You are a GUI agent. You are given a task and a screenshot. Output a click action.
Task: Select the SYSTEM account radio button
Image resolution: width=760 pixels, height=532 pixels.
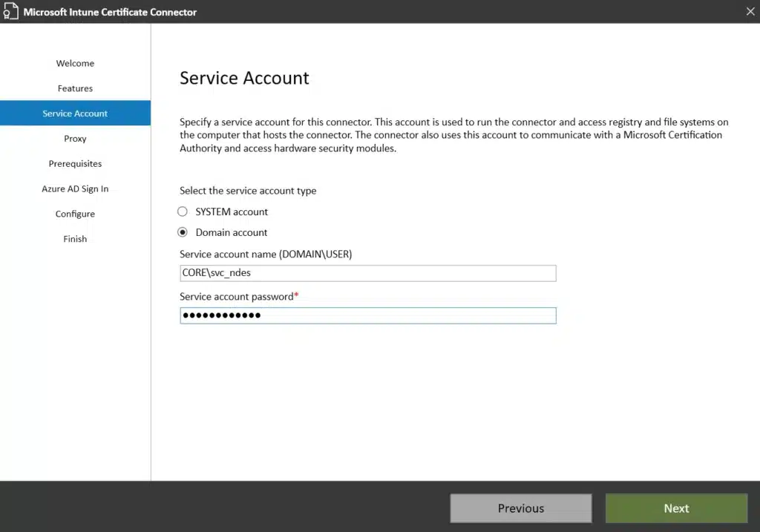tap(183, 211)
